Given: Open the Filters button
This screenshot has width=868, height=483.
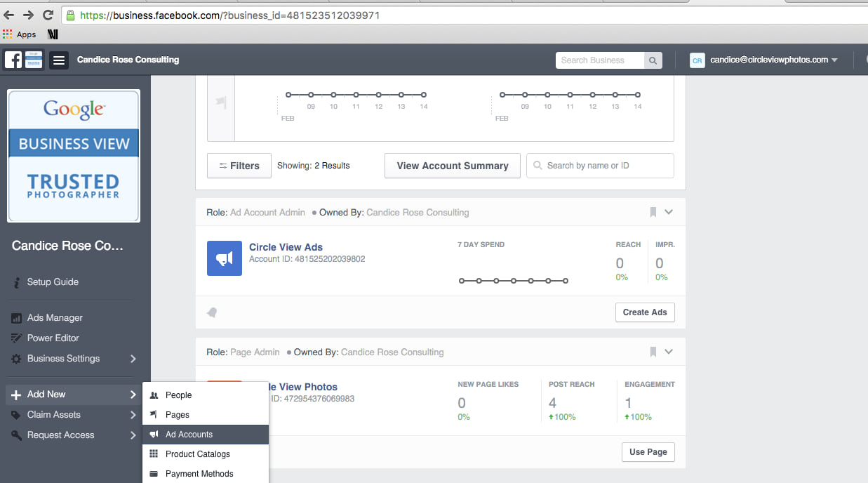Looking at the screenshot, I should pyautogui.click(x=239, y=166).
